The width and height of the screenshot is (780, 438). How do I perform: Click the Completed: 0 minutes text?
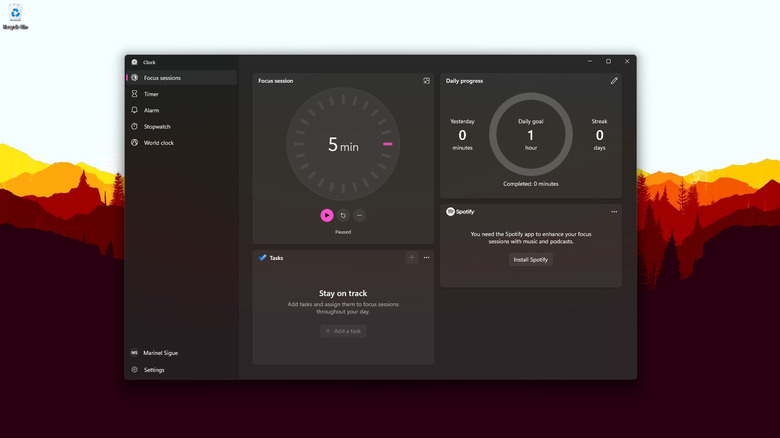pos(531,184)
